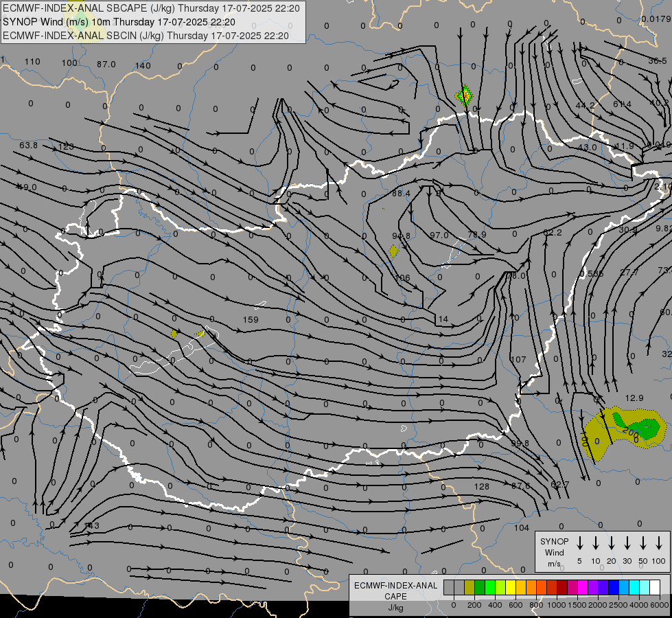This screenshot has height=618, width=672.
Task: Click the 50 m/s wind legend arrow
Action: (643, 542)
